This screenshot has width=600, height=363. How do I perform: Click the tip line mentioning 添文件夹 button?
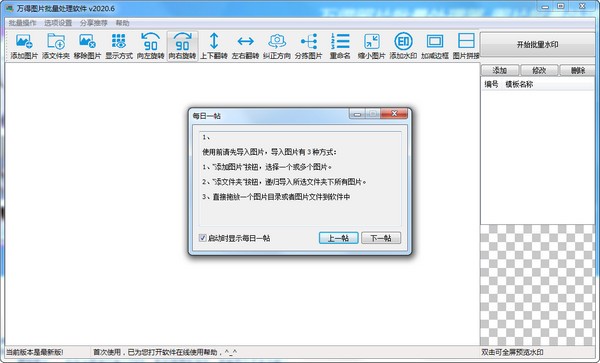284,182
